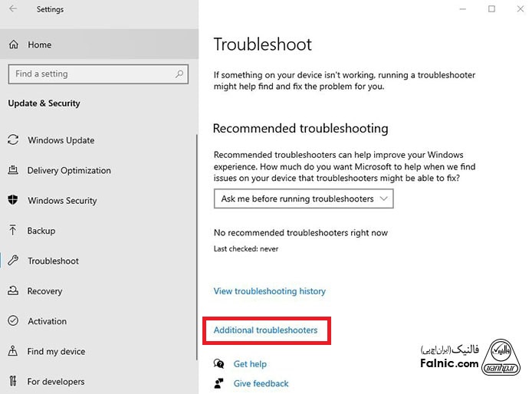This screenshot has height=394, width=532.
Task: Click the search magnifier icon
Action: click(180, 74)
